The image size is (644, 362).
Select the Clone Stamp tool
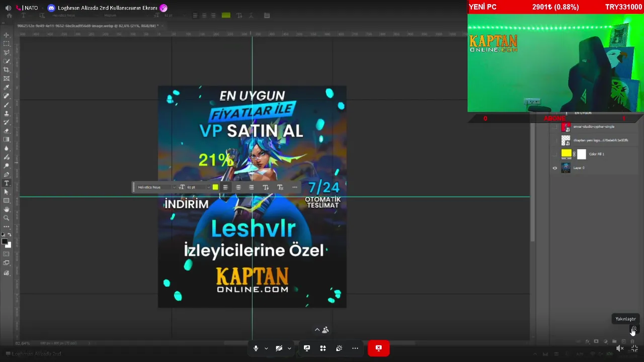click(7, 114)
